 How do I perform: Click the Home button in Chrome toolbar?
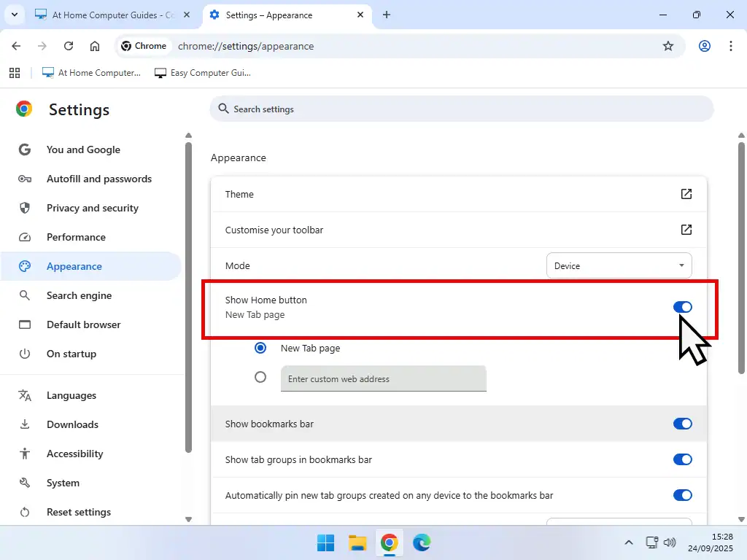click(95, 46)
